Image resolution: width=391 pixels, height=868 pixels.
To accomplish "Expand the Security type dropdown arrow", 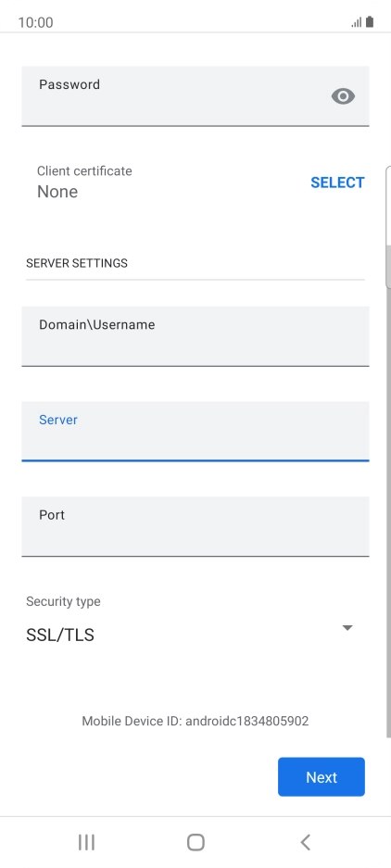I will pos(347,628).
